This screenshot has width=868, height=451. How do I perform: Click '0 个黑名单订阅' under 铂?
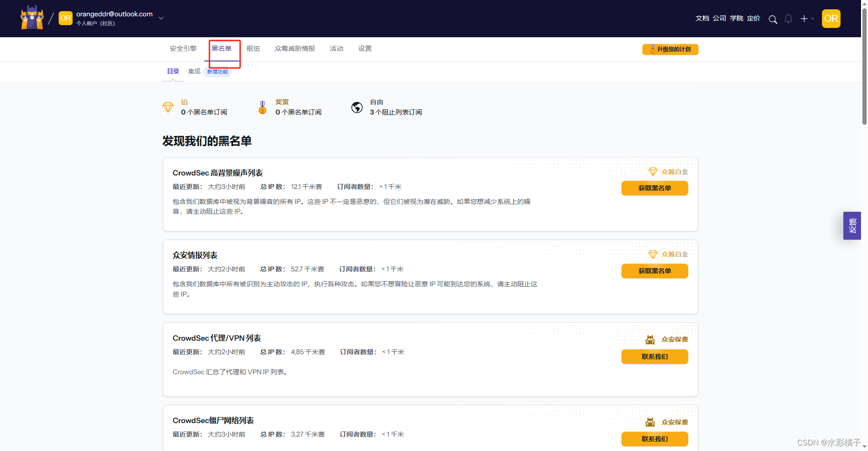click(204, 112)
